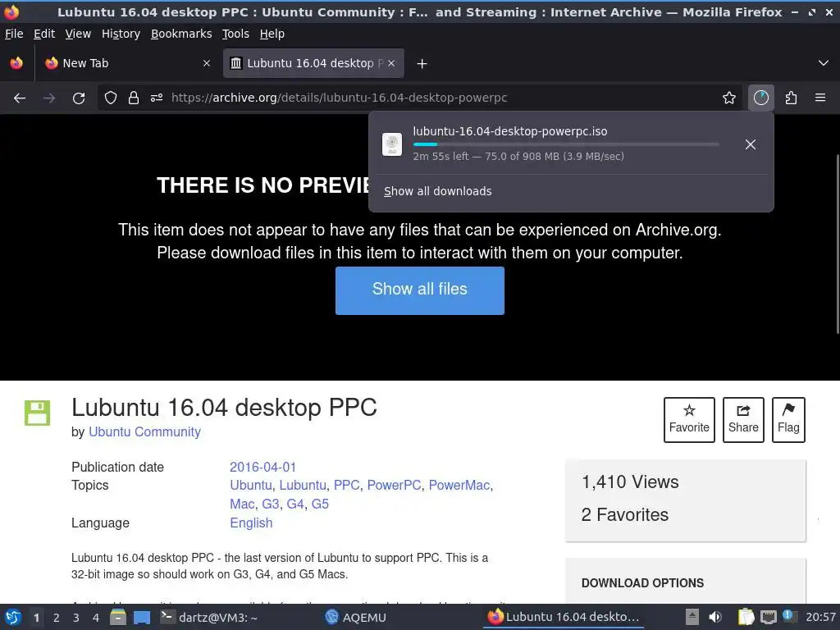Open the G3 topic link
Screen dimensions: 840x630
(x=270, y=504)
